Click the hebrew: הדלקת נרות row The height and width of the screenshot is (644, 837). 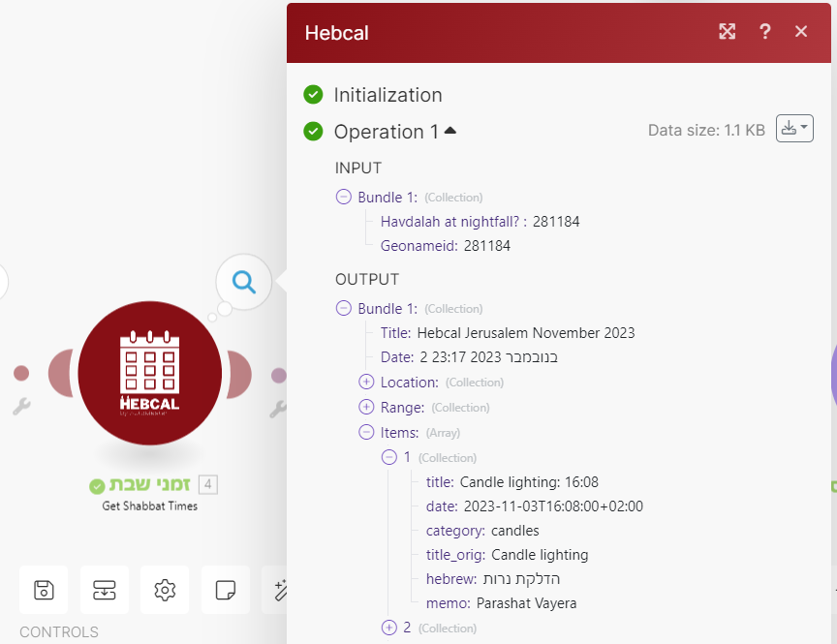493,579
